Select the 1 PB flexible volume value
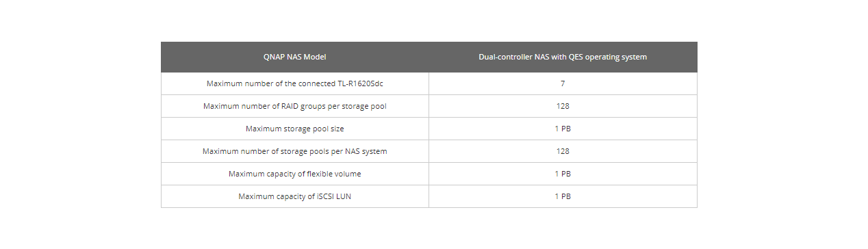This screenshot has height=249, width=868. (563, 174)
